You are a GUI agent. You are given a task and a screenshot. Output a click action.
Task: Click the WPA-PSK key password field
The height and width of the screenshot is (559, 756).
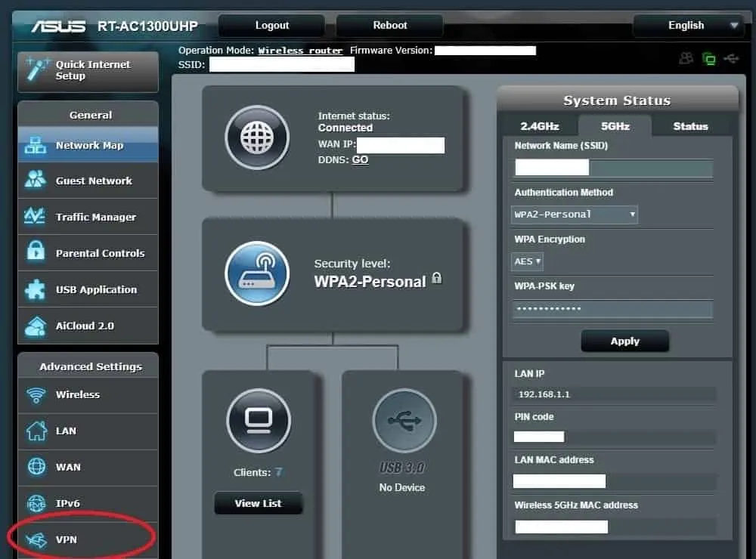[x=613, y=308]
